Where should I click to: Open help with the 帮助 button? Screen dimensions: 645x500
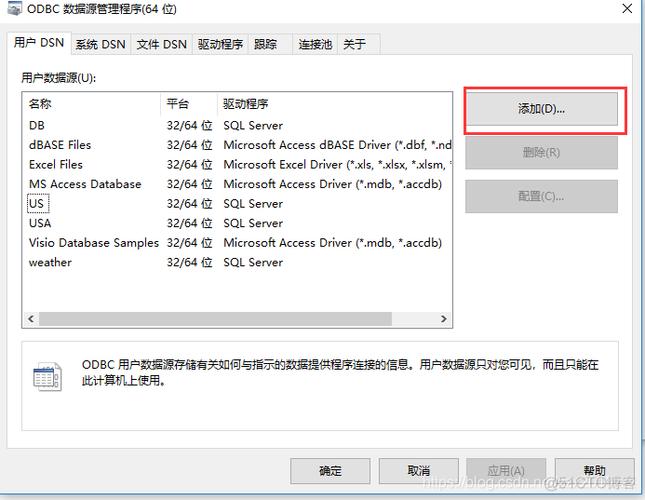point(594,471)
